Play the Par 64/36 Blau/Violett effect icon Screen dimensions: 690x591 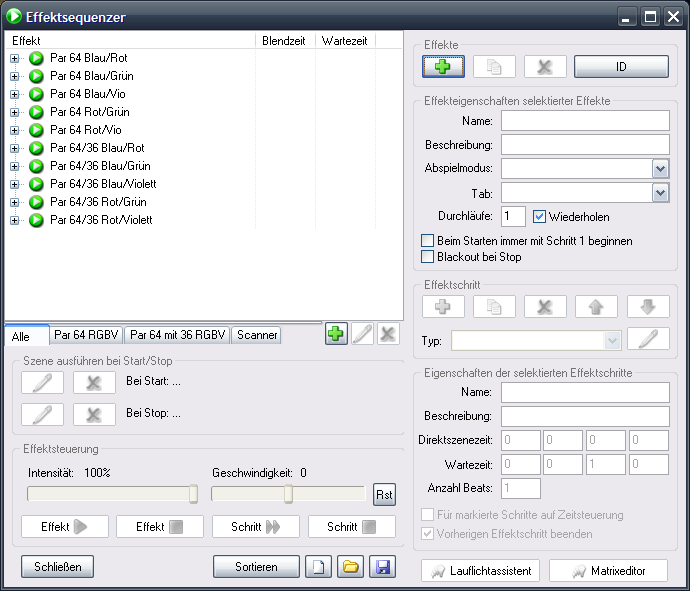pyautogui.click(x=36, y=184)
